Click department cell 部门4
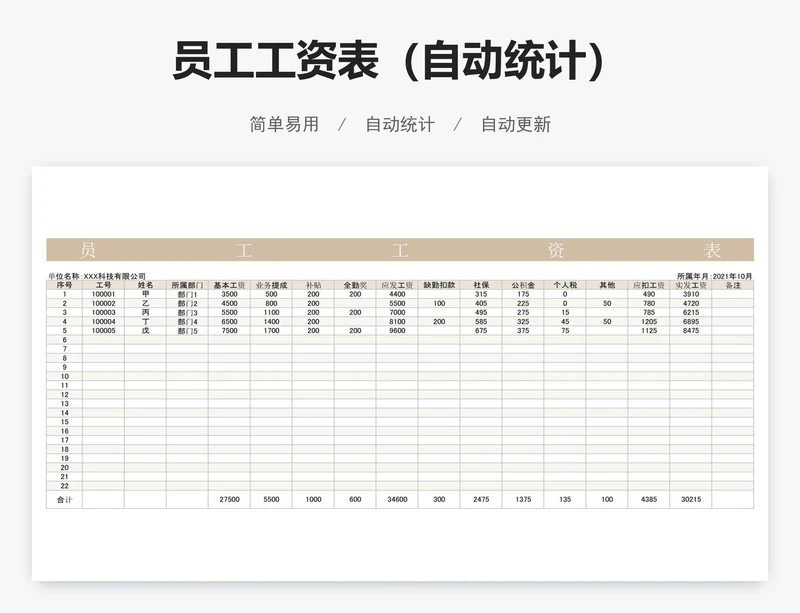This screenshot has height=613, width=800. pyautogui.click(x=187, y=322)
